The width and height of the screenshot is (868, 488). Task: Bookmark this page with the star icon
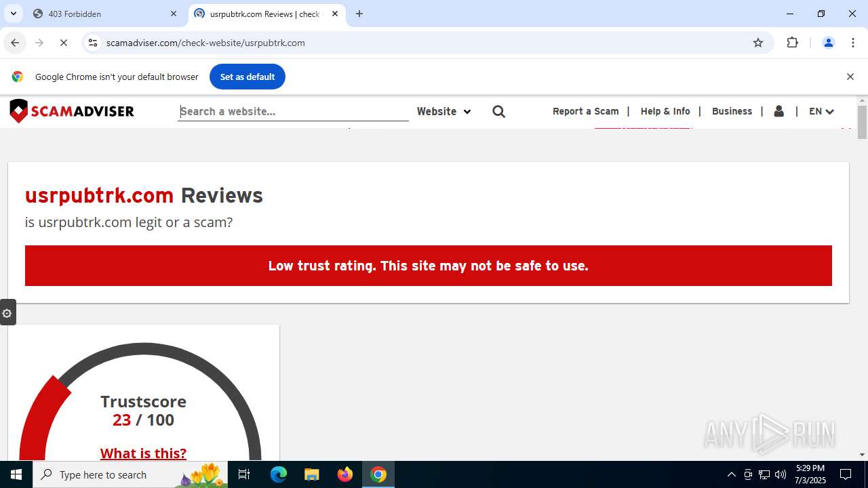[758, 43]
